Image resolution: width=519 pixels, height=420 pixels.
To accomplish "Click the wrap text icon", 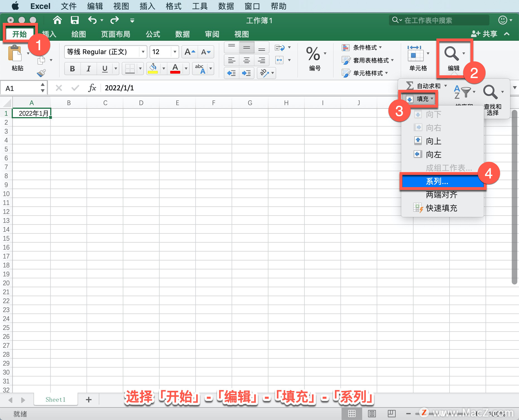I will [x=280, y=48].
